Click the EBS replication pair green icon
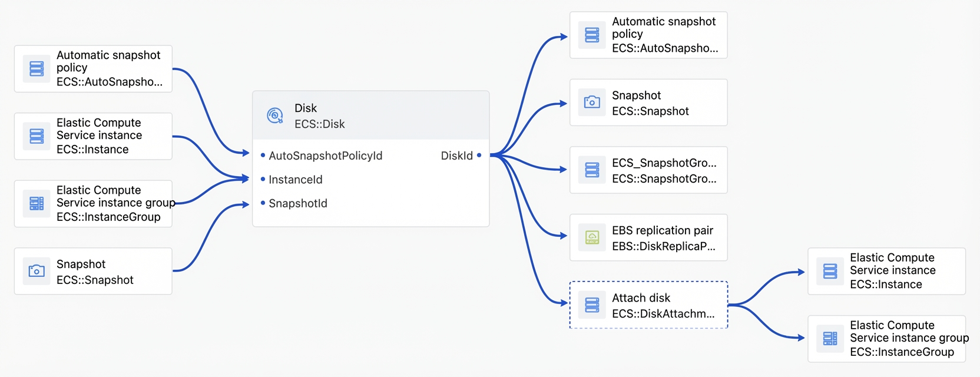Screen dimensions: 980x377 point(592,237)
